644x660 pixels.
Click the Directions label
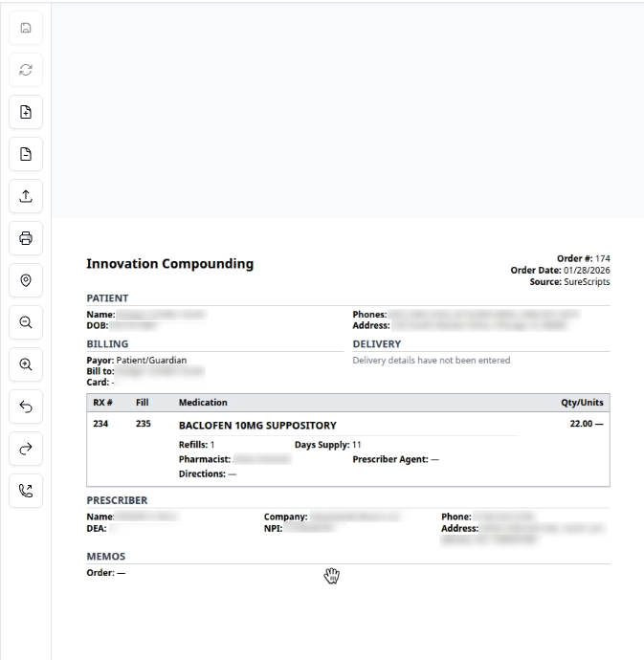click(202, 473)
